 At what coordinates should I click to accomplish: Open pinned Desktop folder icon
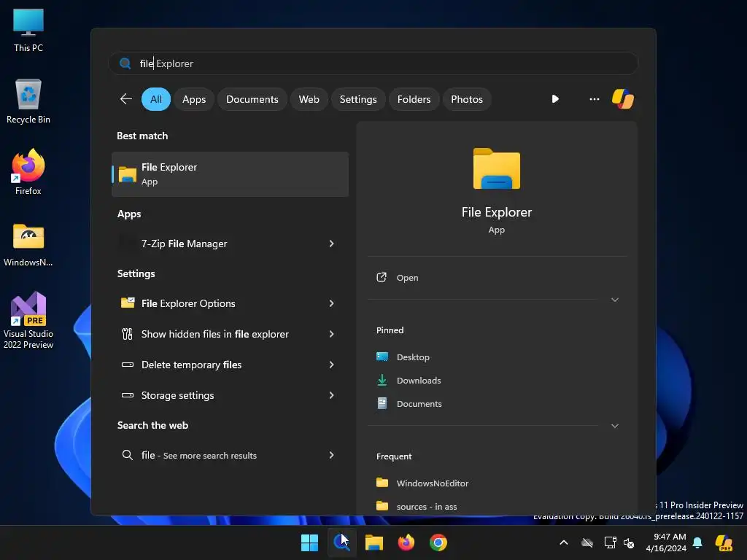382,357
